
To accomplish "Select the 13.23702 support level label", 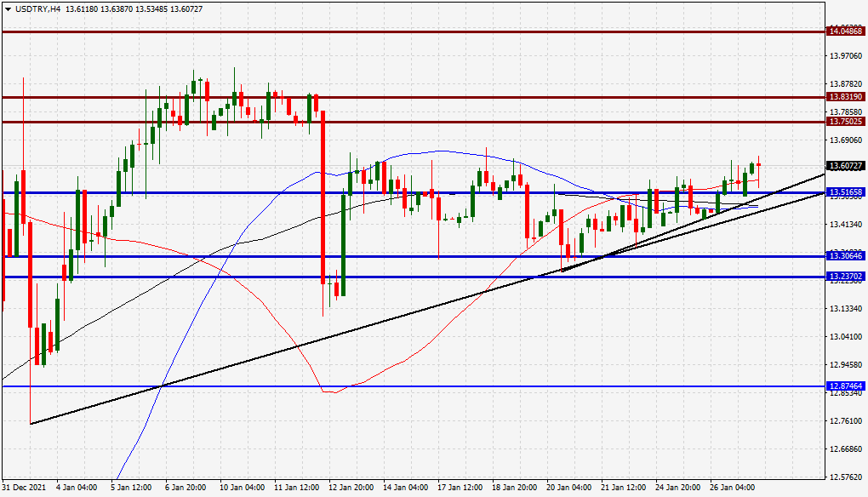I will 845,277.
